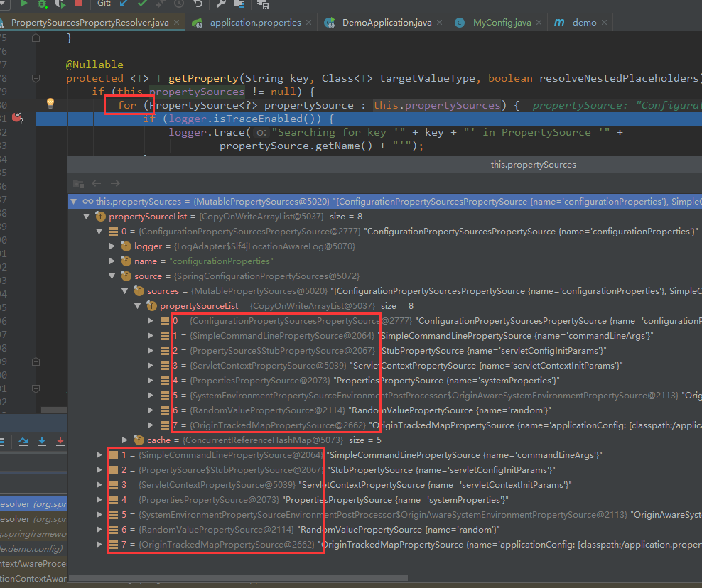Open settings via the wrench icon
This screenshot has width=702, height=588.
pyautogui.click(x=221, y=4)
